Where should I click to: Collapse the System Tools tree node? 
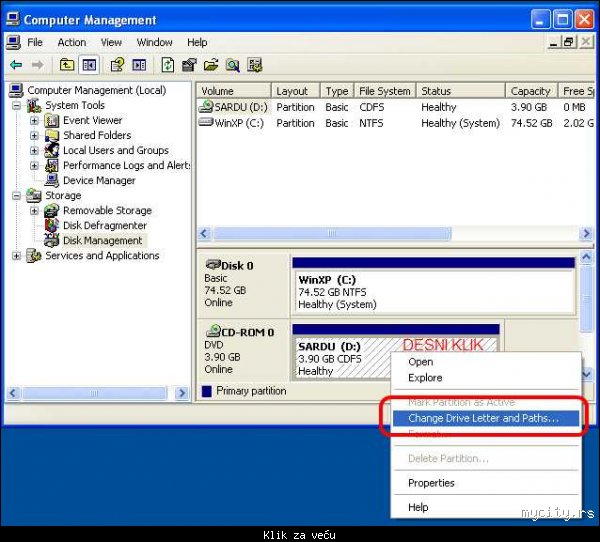[17, 106]
